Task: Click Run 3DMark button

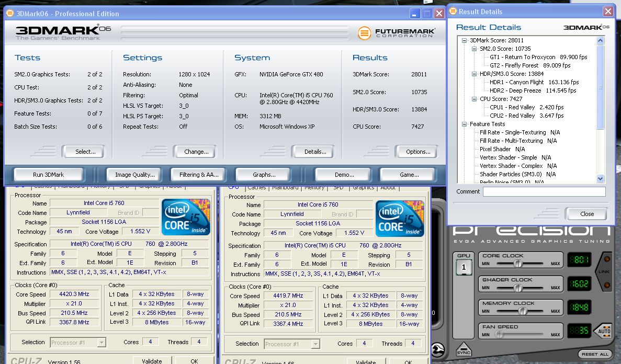Action: point(49,175)
